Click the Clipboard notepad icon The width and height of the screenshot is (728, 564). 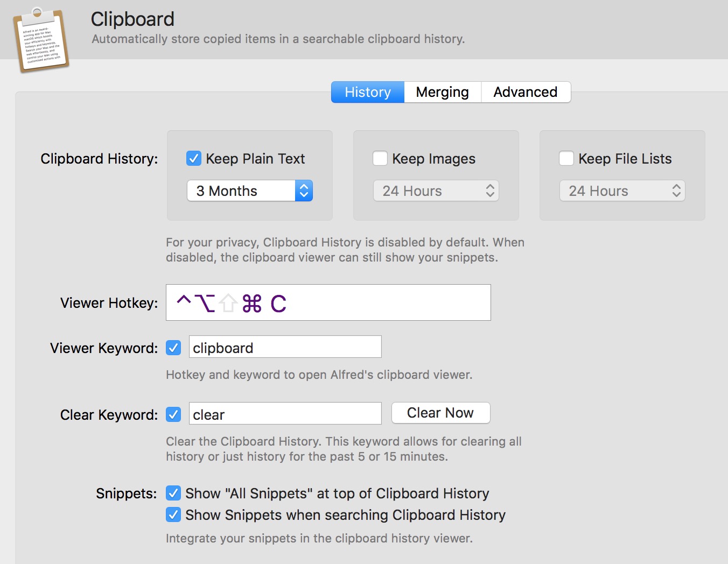click(41, 40)
